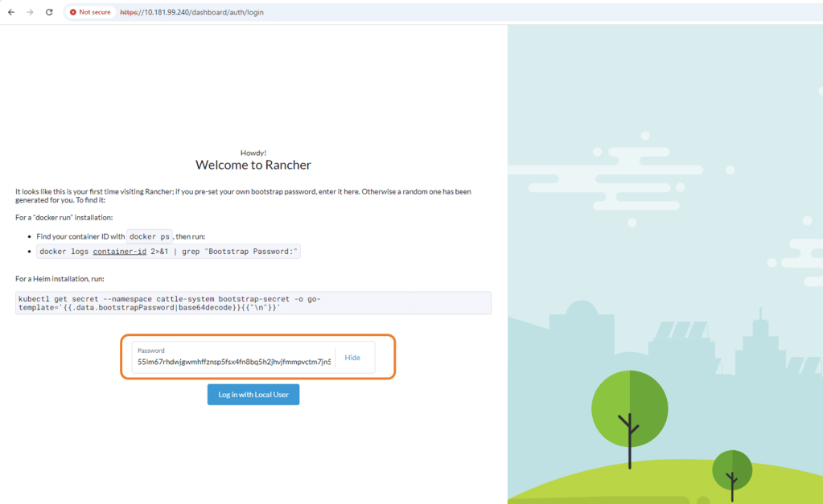Click the browser back arrow
Viewport: 823px width, 504px height.
point(11,12)
